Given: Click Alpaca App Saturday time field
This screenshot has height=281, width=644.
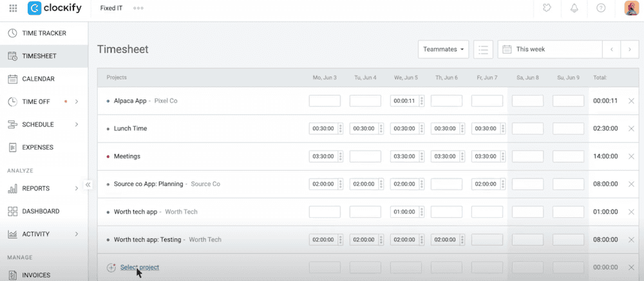Looking at the screenshot, I should click(528, 101).
